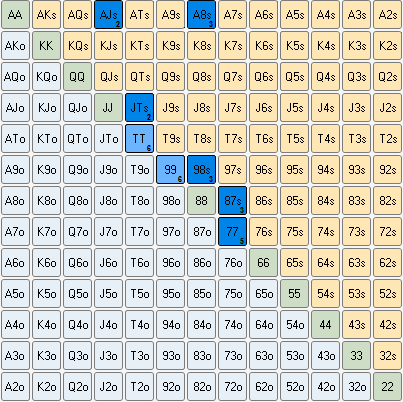This screenshot has height=402, width=403.
Task: Select the 72o hand cell
Action: [x=232, y=387]
